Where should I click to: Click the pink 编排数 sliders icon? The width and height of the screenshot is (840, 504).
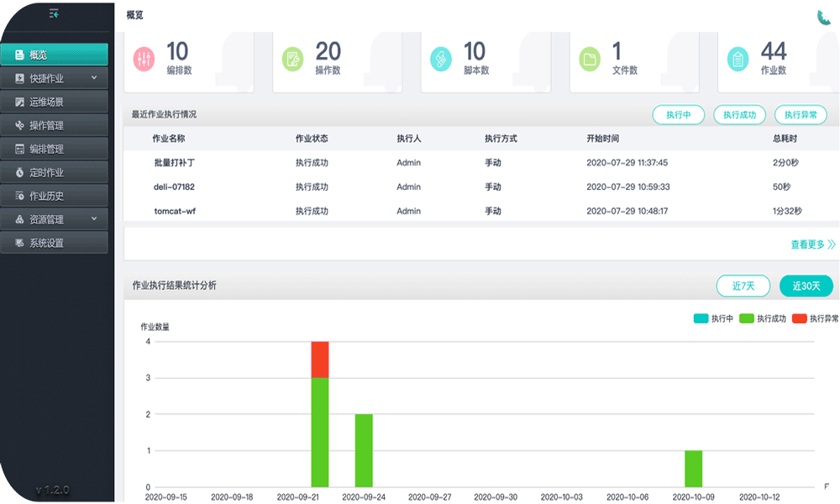(x=144, y=59)
